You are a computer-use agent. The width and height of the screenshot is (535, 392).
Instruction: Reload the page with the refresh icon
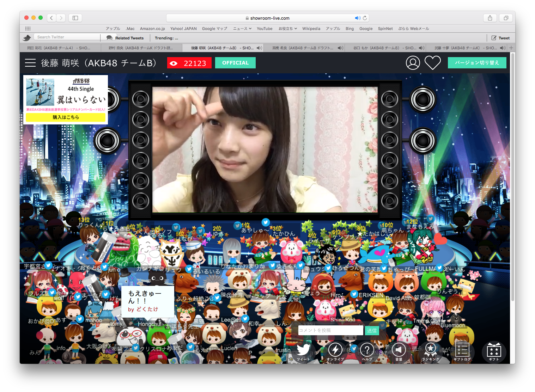click(365, 18)
